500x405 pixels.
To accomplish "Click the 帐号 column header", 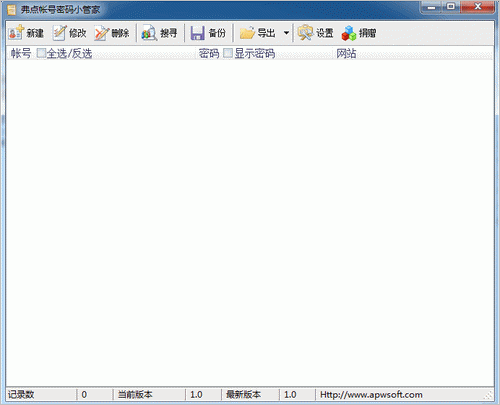I will (x=21, y=53).
